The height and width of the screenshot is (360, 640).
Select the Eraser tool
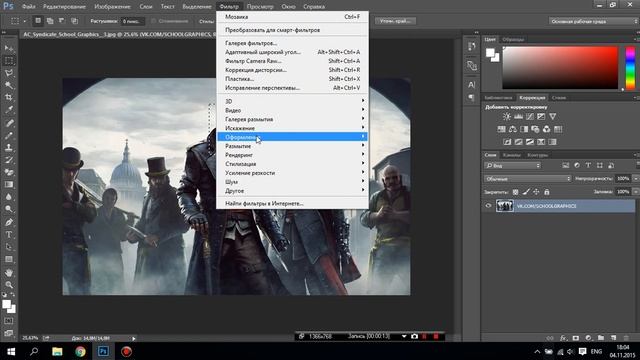pos(9,172)
